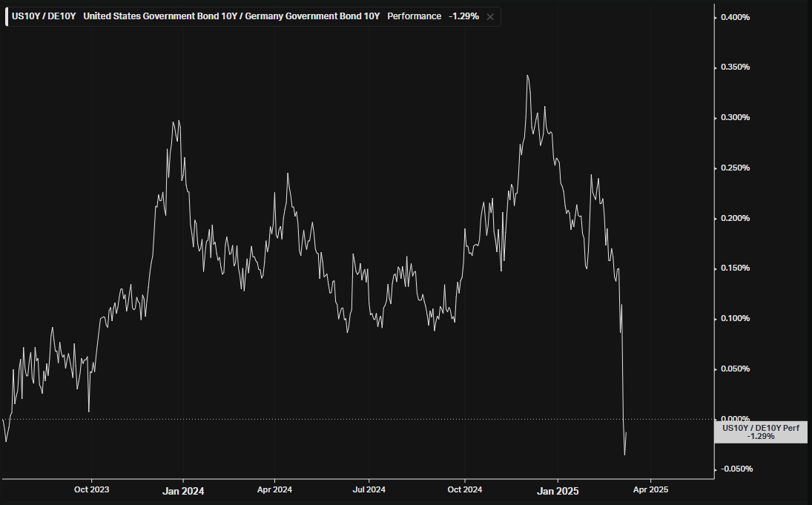The image size is (812, 505).
Task: Click the Jul 2024 date label
Action: coord(369,489)
